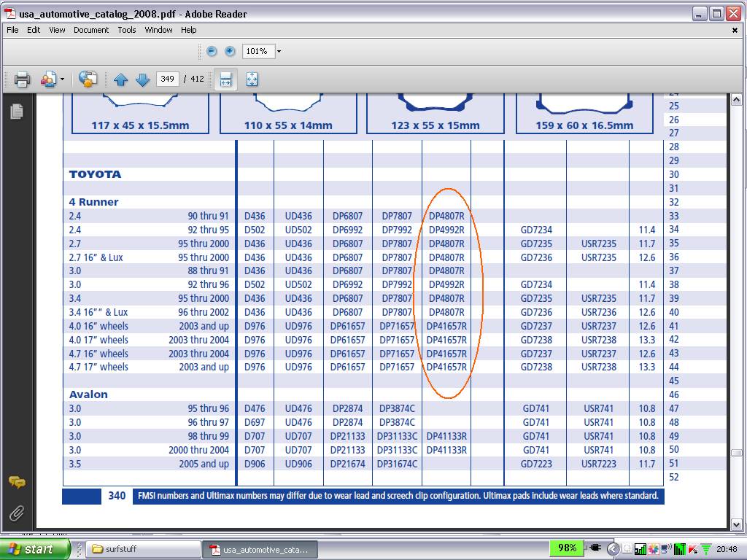
Task: Click the web conference globe icon
Action: [x=88, y=79]
